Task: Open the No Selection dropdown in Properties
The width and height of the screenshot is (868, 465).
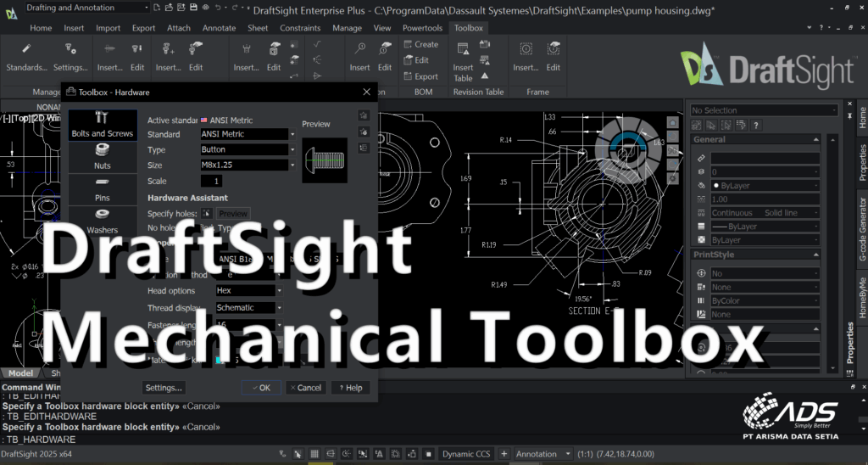Action: point(764,110)
